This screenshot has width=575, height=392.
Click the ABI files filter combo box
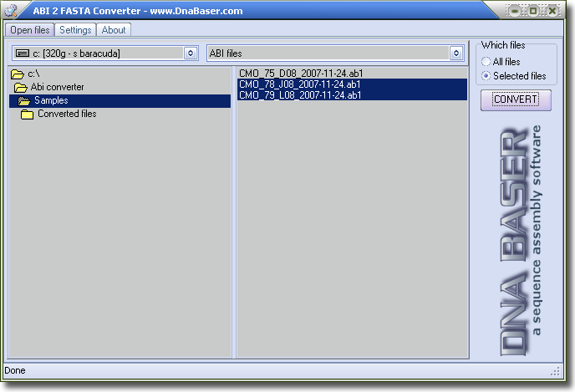(335, 53)
